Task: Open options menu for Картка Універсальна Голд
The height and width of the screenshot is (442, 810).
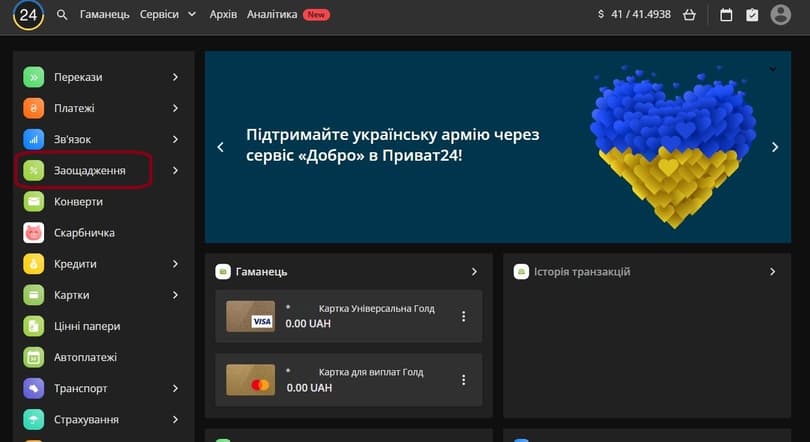Action: [x=463, y=316]
